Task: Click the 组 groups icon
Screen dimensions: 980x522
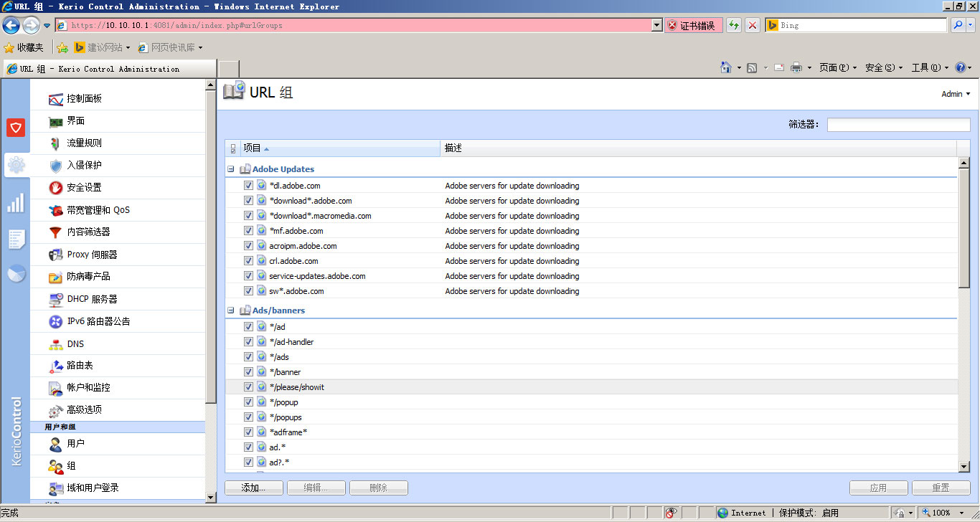Action: (56, 466)
